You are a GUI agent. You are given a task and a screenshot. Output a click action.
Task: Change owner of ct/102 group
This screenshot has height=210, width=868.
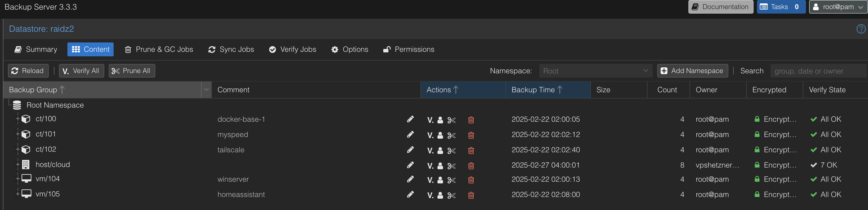pos(440,151)
